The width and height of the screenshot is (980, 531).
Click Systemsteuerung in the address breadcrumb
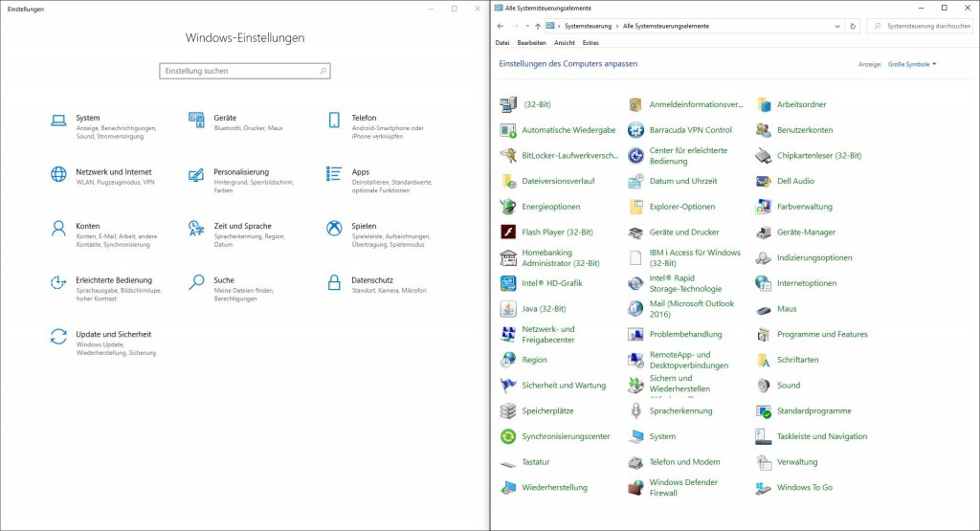point(589,26)
